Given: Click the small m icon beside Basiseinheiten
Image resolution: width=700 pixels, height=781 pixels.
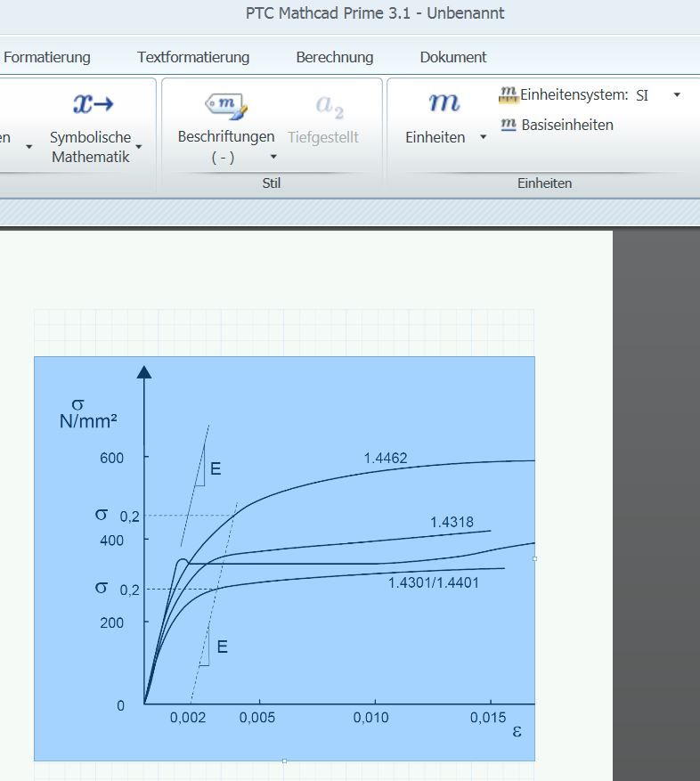Looking at the screenshot, I should 509,125.
